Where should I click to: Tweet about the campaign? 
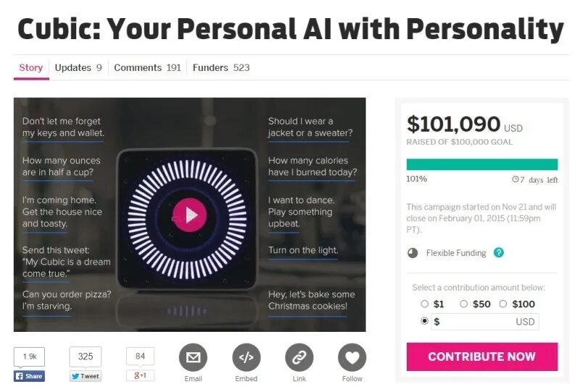[x=86, y=376]
